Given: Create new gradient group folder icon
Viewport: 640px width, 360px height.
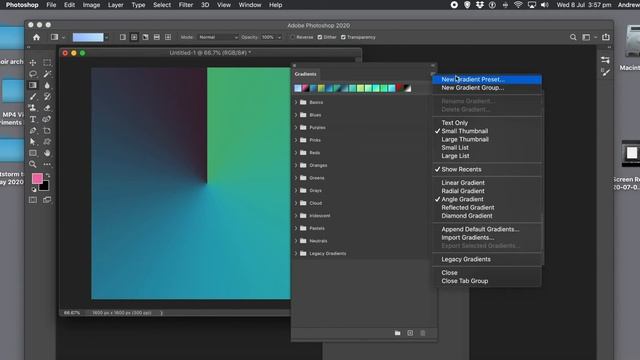Looking at the screenshot, I should [x=398, y=333].
